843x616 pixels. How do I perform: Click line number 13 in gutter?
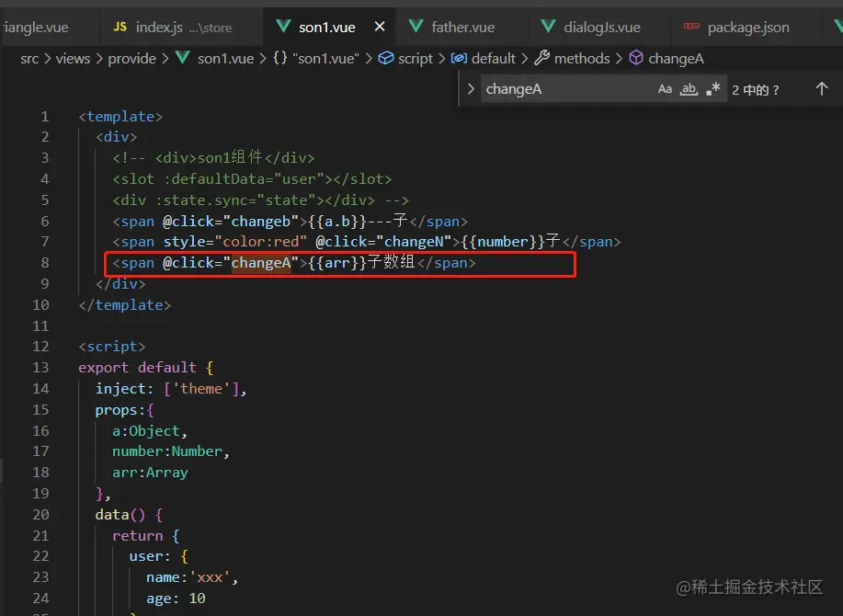point(40,368)
